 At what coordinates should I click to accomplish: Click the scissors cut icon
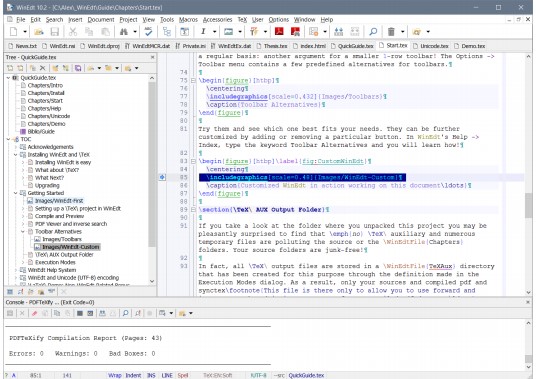click(x=73, y=32)
